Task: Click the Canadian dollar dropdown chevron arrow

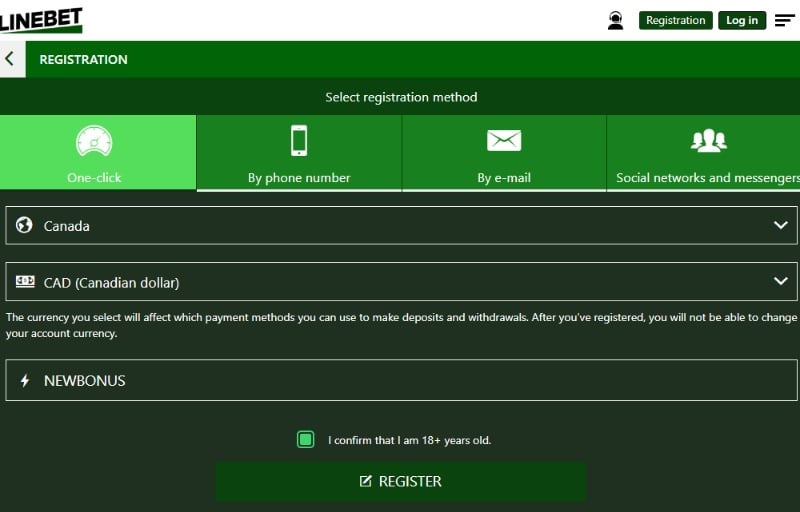Action: [x=781, y=281]
